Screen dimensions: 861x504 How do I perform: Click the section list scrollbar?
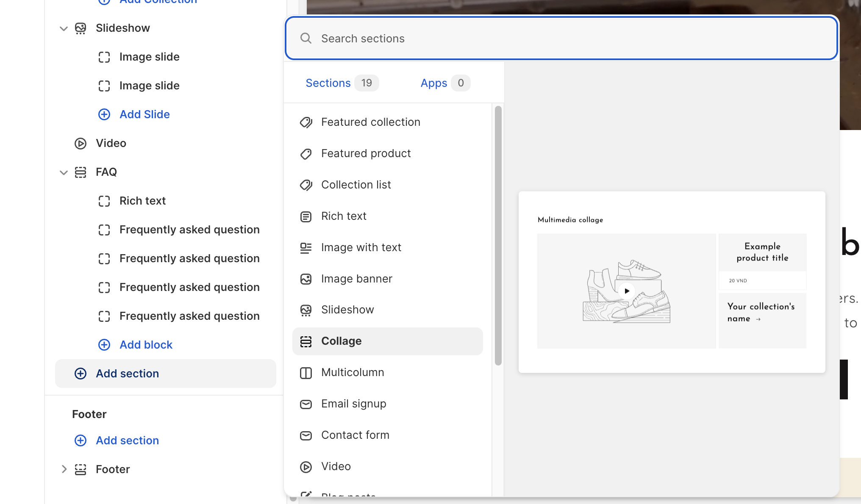click(498, 235)
